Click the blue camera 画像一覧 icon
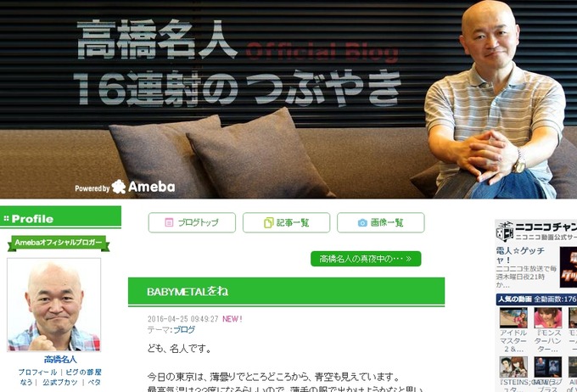The height and width of the screenshot is (392, 577). click(x=362, y=222)
